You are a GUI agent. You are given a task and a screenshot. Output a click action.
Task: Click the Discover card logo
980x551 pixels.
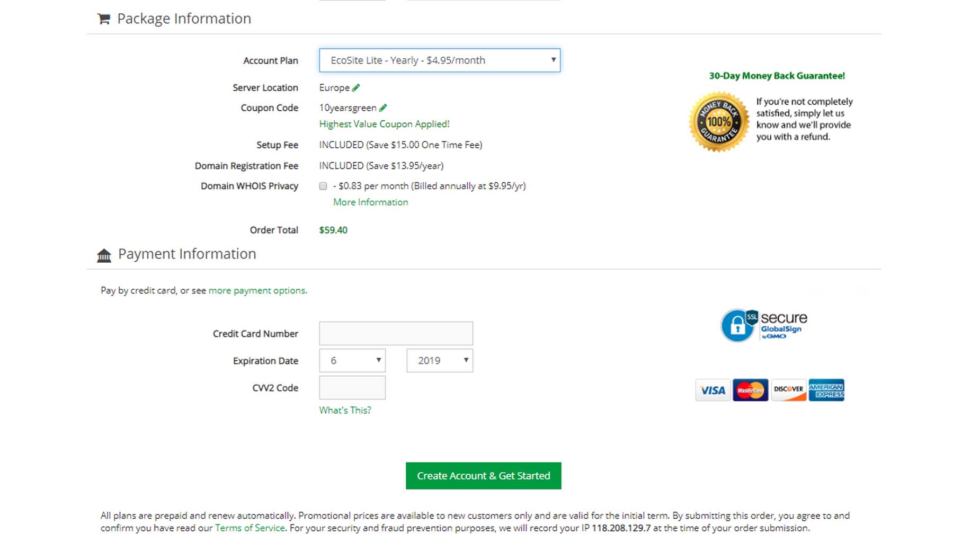(788, 390)
